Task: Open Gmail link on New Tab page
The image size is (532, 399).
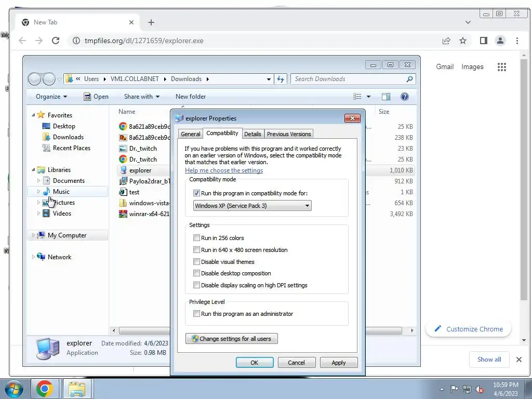Action: click(445, 67)
